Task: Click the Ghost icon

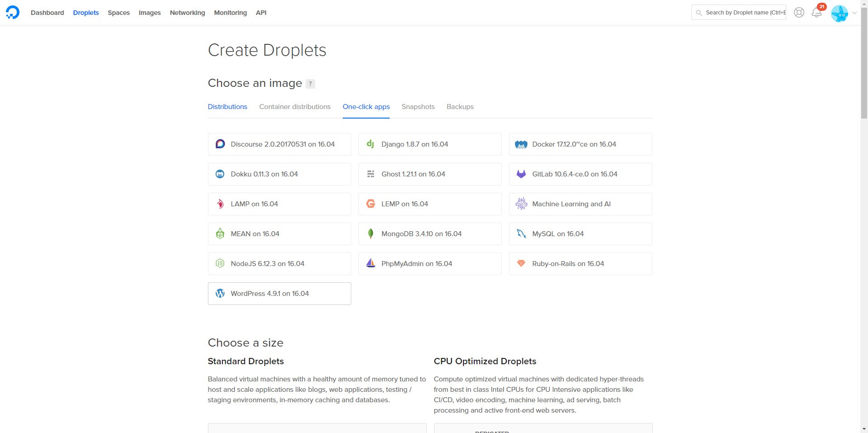Action: click(x=371, y=174)
